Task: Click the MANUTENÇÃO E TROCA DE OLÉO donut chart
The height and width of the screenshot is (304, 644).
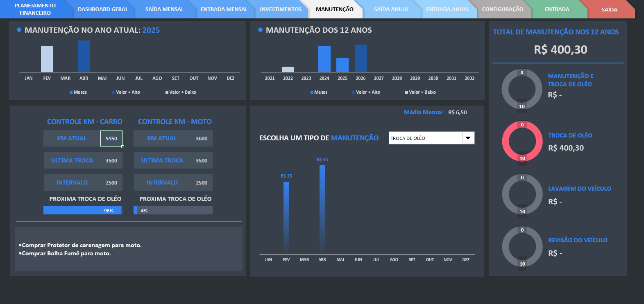Action: click(x=522, y=89)
